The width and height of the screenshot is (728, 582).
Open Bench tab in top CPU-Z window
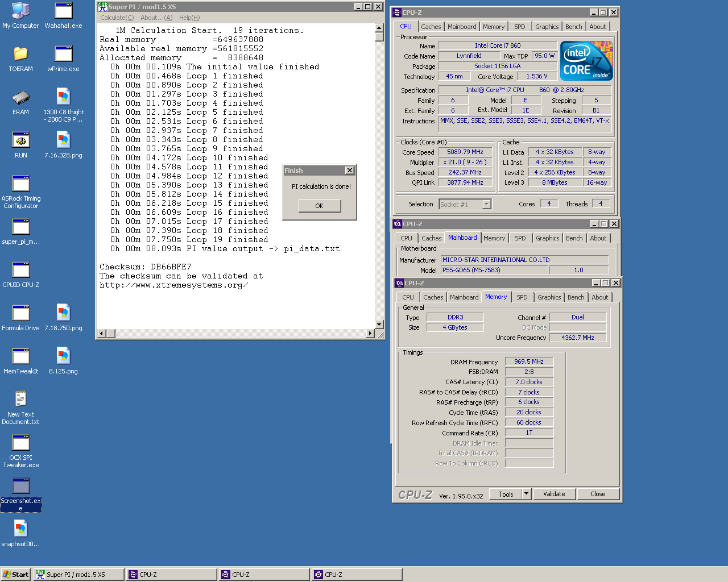[573, 27]
